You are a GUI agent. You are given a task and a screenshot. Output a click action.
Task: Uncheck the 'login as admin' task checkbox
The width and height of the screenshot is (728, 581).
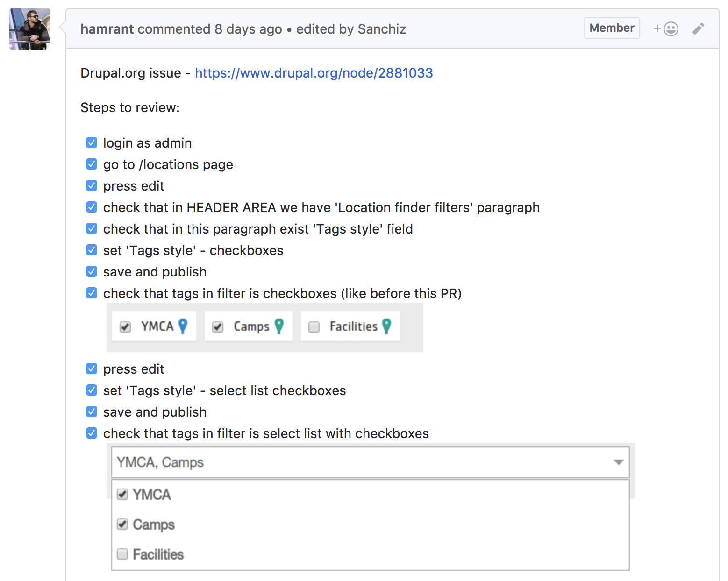pyautogui.click(x=92, y=142)
